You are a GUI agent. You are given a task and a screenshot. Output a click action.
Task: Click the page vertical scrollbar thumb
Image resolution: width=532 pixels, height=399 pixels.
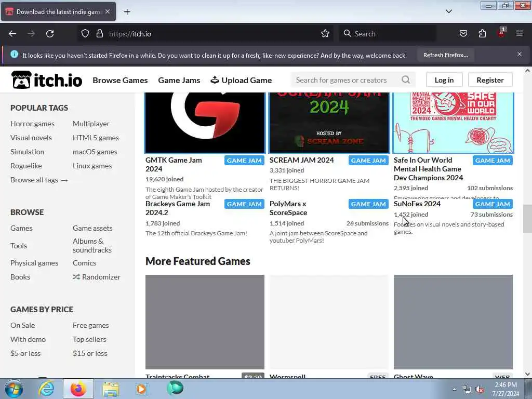(527, 219)
